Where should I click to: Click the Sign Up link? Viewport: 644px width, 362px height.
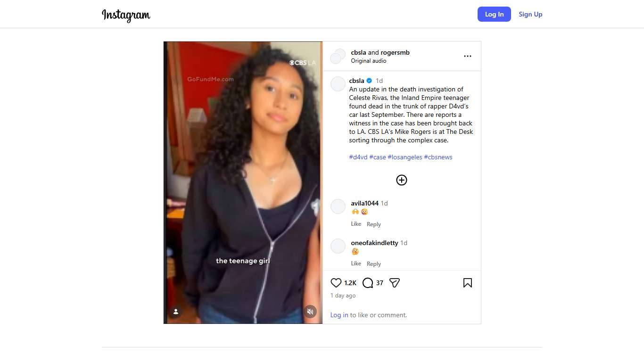(x=530, y=14)
